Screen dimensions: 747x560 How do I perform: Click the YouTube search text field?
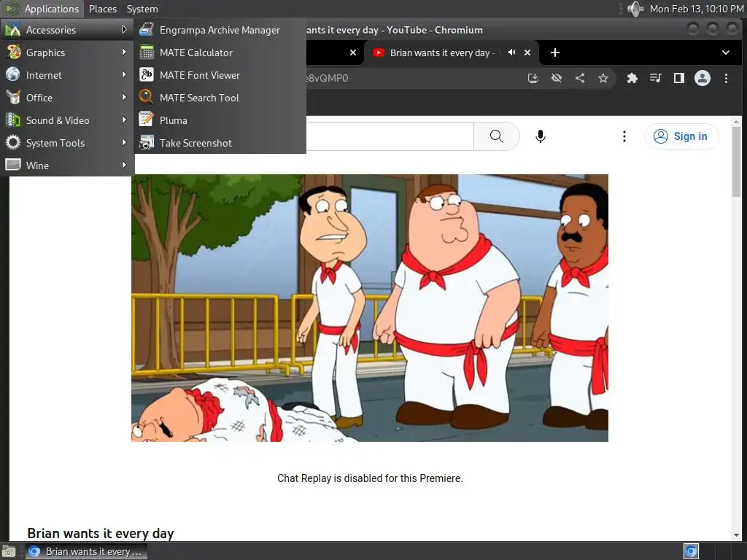click(x=390, y=136)
